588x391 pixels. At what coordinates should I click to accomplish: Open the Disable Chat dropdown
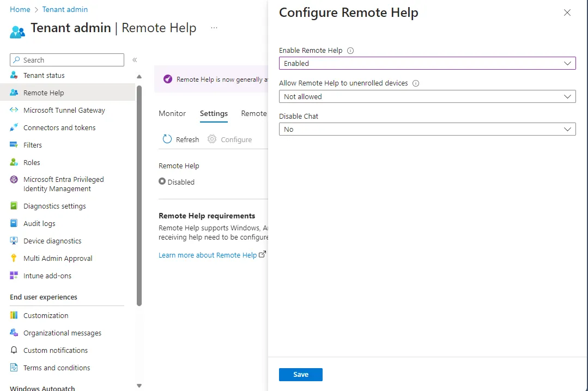point(427,129)
